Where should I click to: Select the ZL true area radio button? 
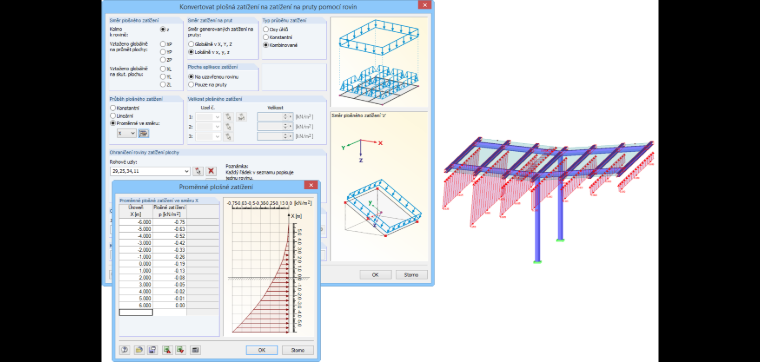pos(163,85)
